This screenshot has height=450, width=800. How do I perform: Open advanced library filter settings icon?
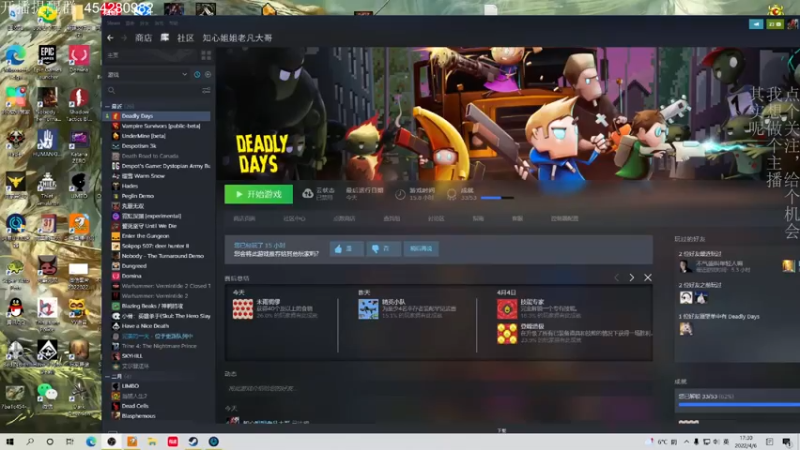[x=206, y=90]
